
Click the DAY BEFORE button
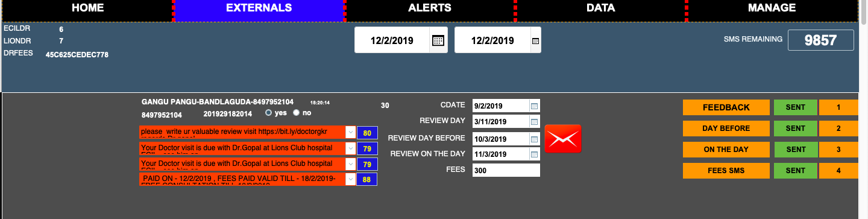click(726, 129)
